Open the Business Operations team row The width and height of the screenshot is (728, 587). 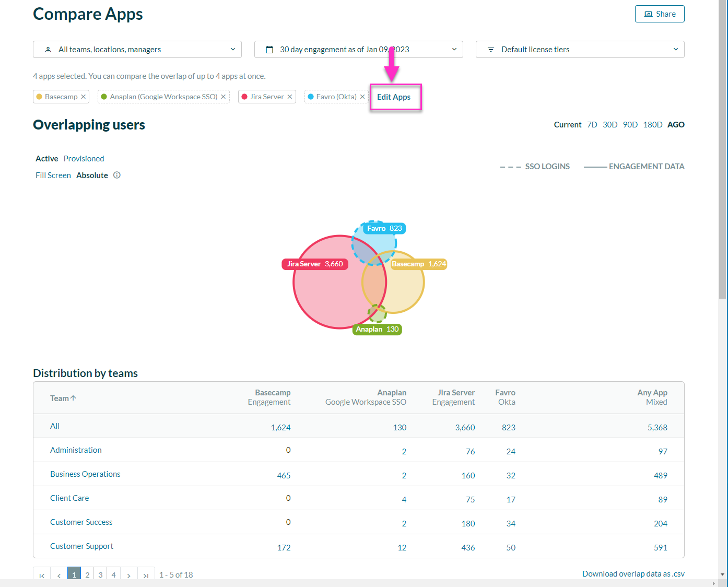click(x=85, y=474)
